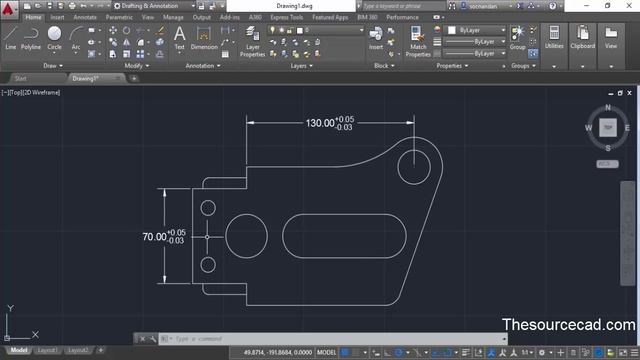Expand the Annotation panel
The height and width of the screenshot is (360, 640).
click(x=203, y=66)
